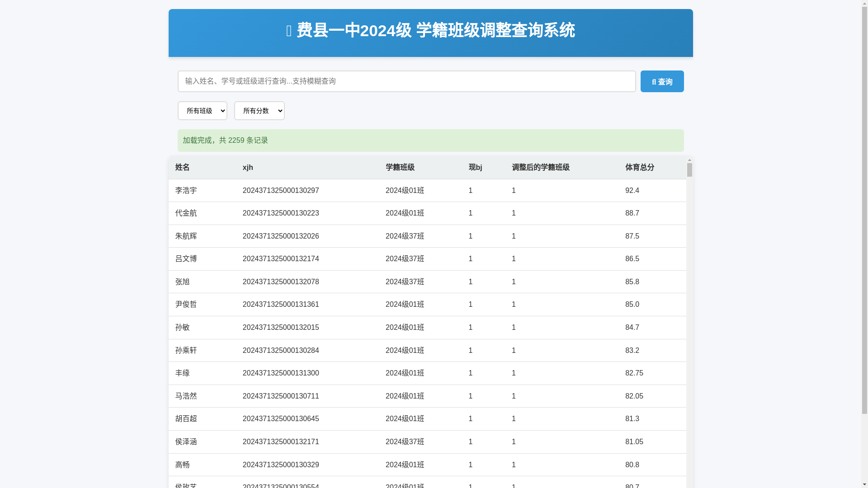The height and width of the screenshot is (488, 868).
Task: Click the header icon before the page title
Action: [x=289, y=31]
